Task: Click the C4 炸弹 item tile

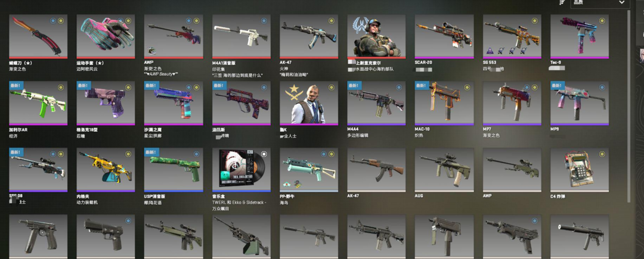Action: click(580, 170)
